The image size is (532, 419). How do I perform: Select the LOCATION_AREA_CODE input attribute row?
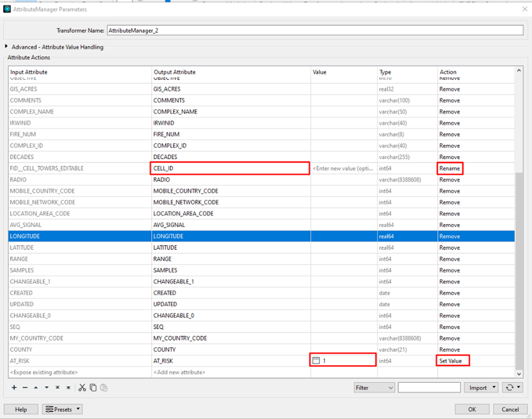[80, 213]
